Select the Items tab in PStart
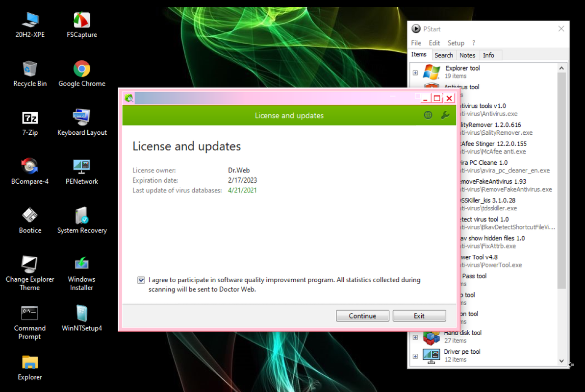The width and height of the screenshot is (585, 392). (x=419, y=54)
